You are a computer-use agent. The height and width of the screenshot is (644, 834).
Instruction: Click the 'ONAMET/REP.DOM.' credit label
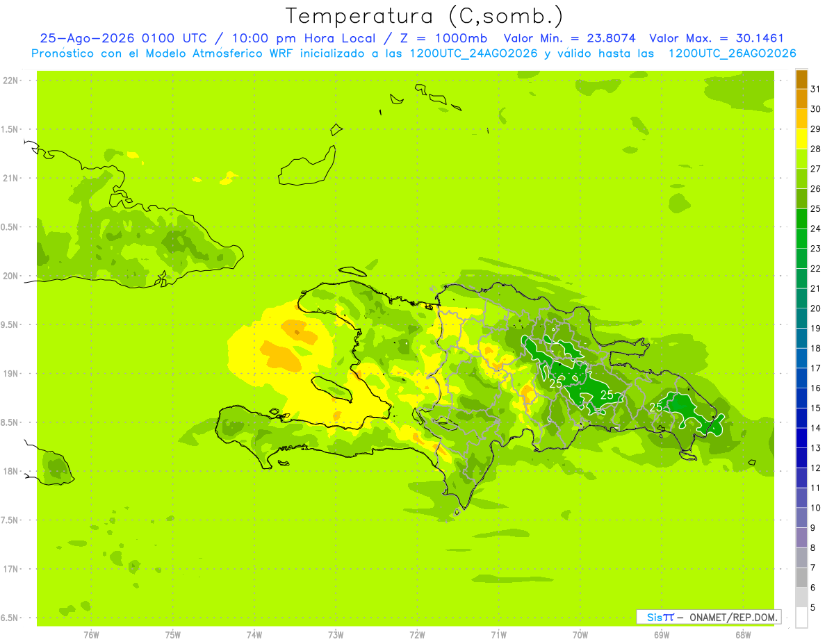click(x=734, y=617)
